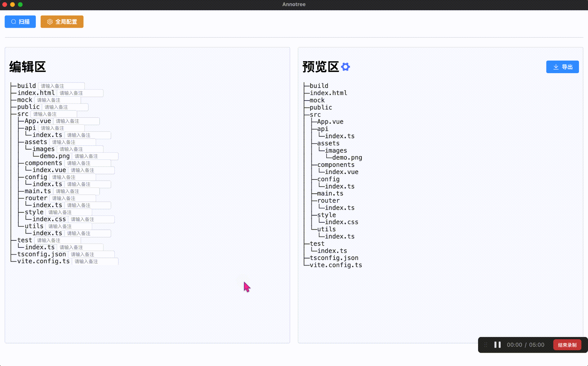The width and height of the screenshot is (588, 366).
Task: Click the 00:00 / 05:00 recording timer
Action: (x=525, y=345)
